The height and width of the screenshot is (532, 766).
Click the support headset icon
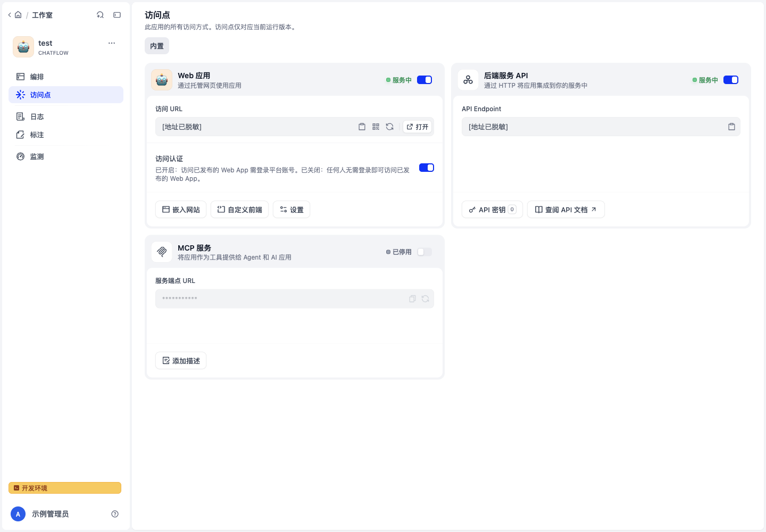[x=100, y=15]
